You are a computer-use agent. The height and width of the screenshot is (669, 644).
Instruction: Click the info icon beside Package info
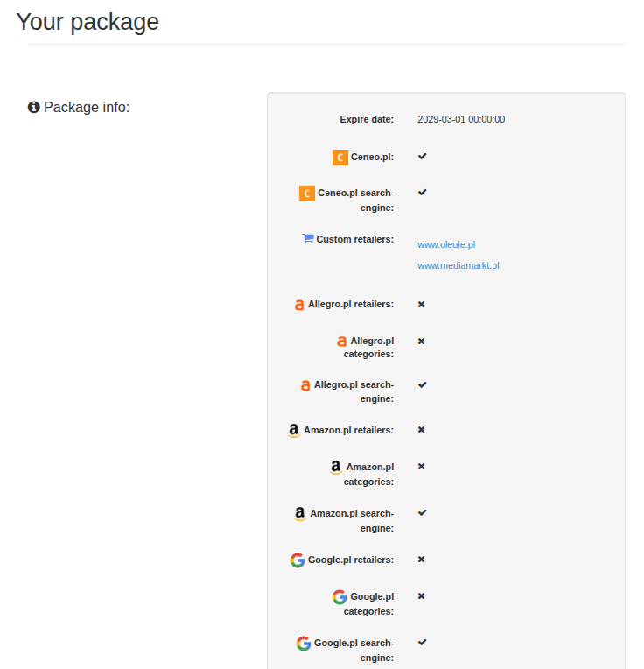[33, 107]
